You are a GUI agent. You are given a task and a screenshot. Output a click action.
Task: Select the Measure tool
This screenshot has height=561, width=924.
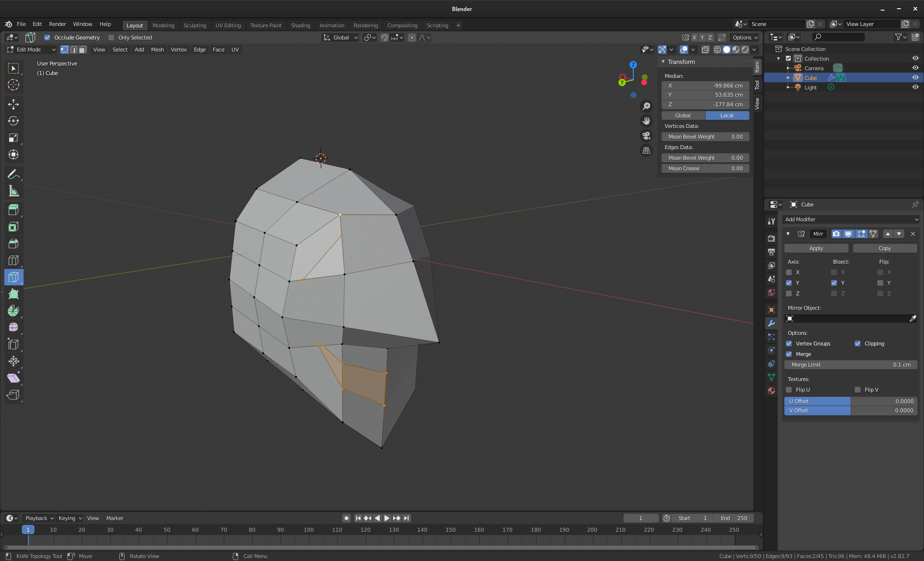coord(13,191)
